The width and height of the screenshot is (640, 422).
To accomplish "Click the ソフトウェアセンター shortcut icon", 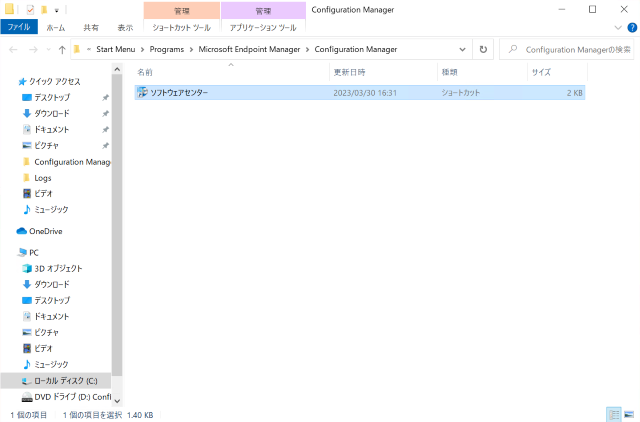I will coord(142,92).
